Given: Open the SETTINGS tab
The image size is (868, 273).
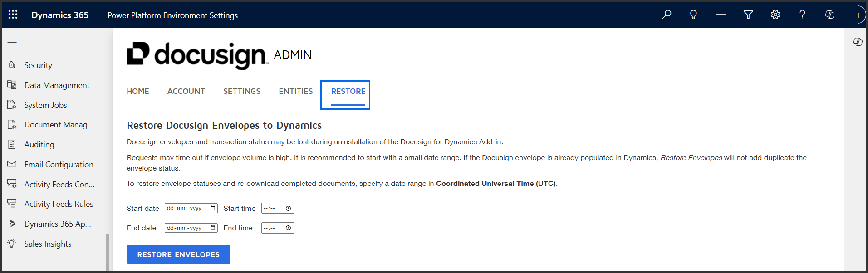Looking at the screenshot, I should coord(242,91).
